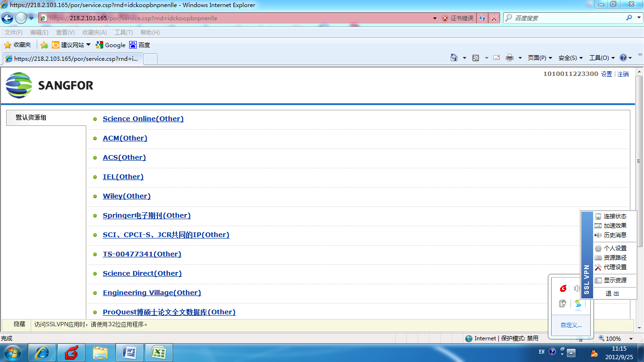
Task: Click the Sangfor SSL VPN tray icon
Action: tap(578, 304)
